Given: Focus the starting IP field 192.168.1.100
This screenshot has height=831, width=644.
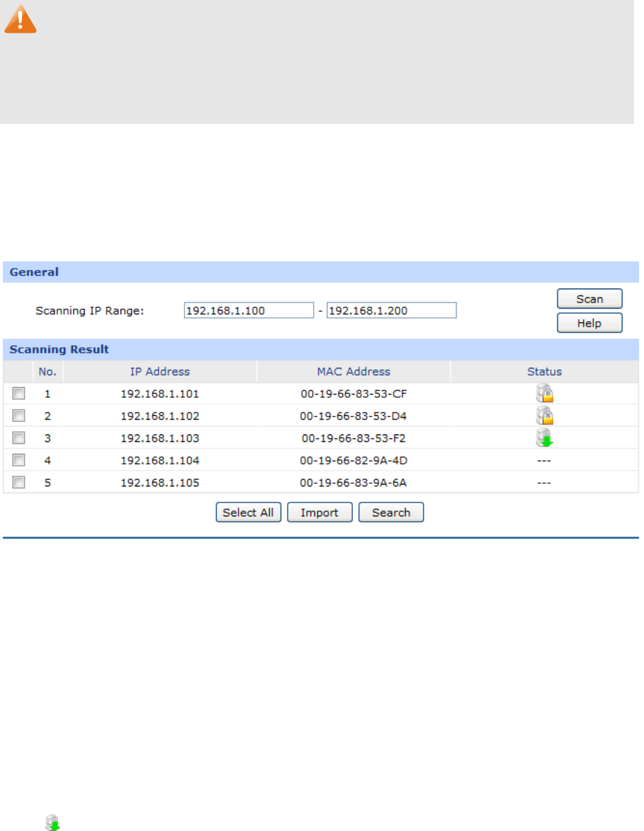Looking at the screenshot, I should coord(248,311).
